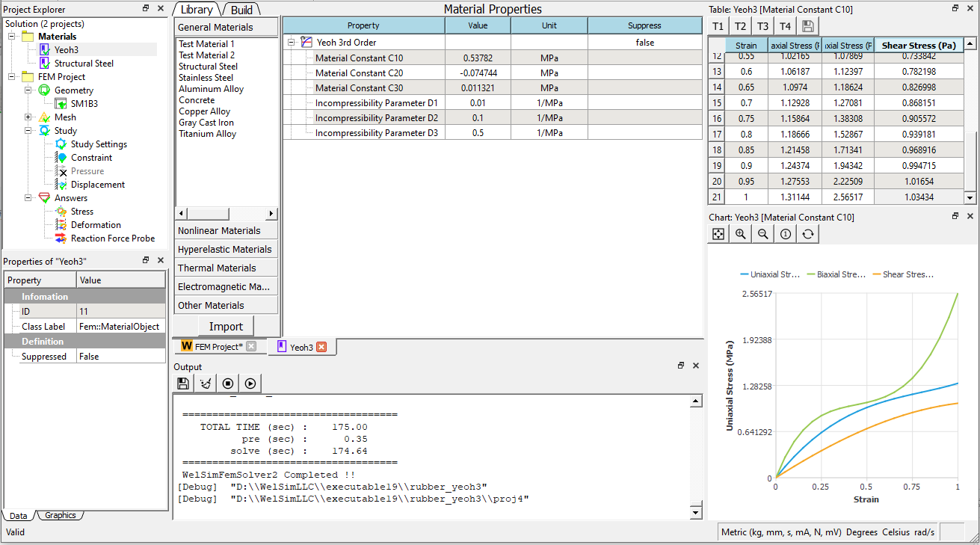Select the Stress result icon
This screenshot has width=980, height=545.
tap(61, 212)
